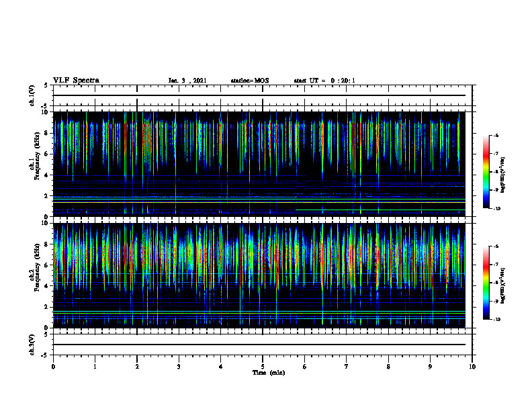This screenshot has width=532, height=411.
Task: Click the ch.2 spectrogram color bar
Action: coord(486,283)
